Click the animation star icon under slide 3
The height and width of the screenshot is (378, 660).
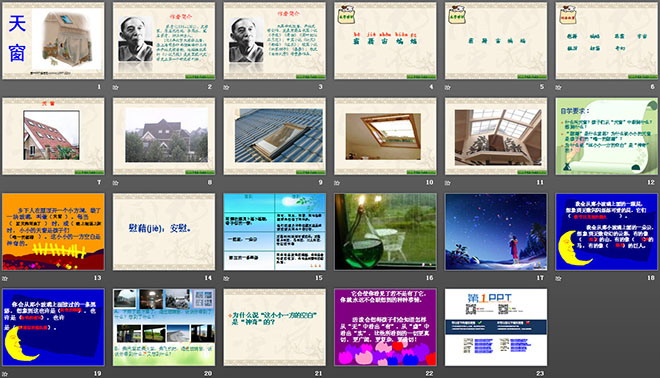click(x=226, y=88)
